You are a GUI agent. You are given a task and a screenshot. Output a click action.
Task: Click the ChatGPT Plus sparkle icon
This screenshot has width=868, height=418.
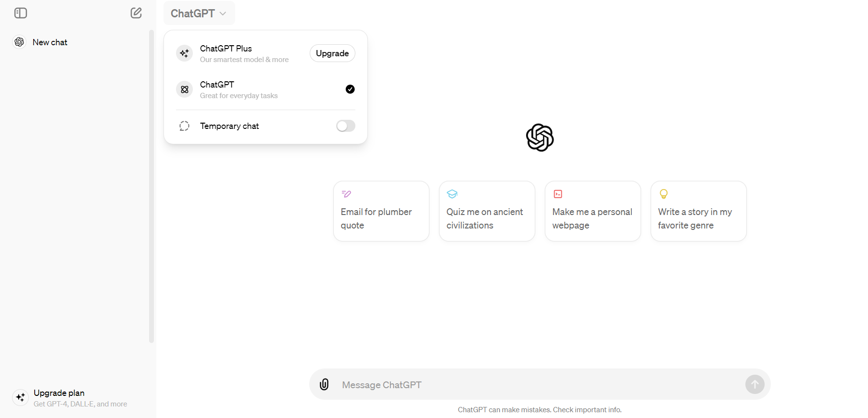click(184, 53)
